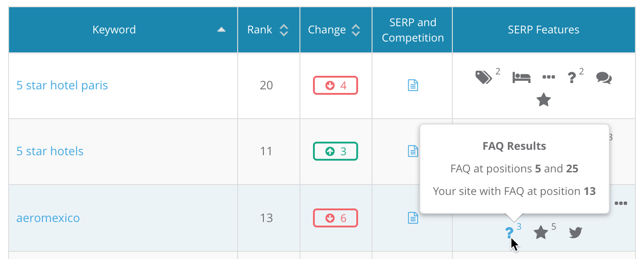Click the three dots icon in 5 star hotel paris row
Image resolution: width=644 pixels, height=259 pixels.
[x=548, y=78]
